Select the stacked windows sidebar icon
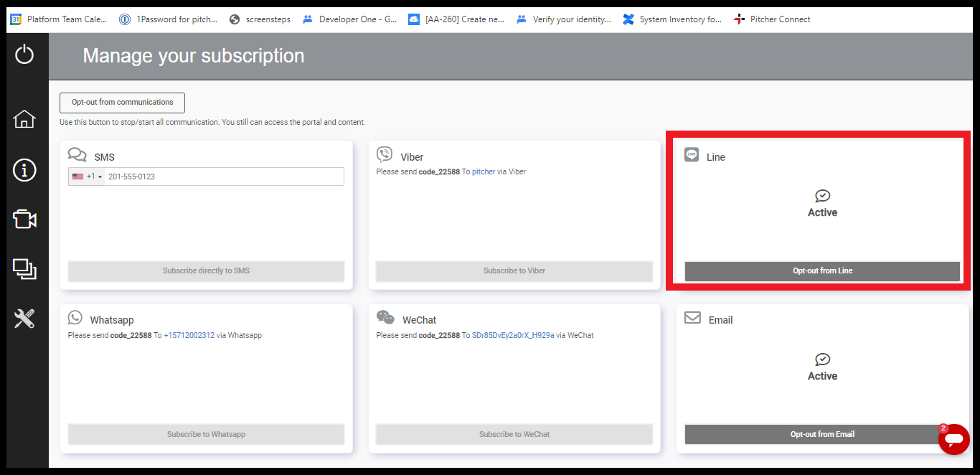The image size is (980, 475). pyautogui.click(x=24, y=269)
